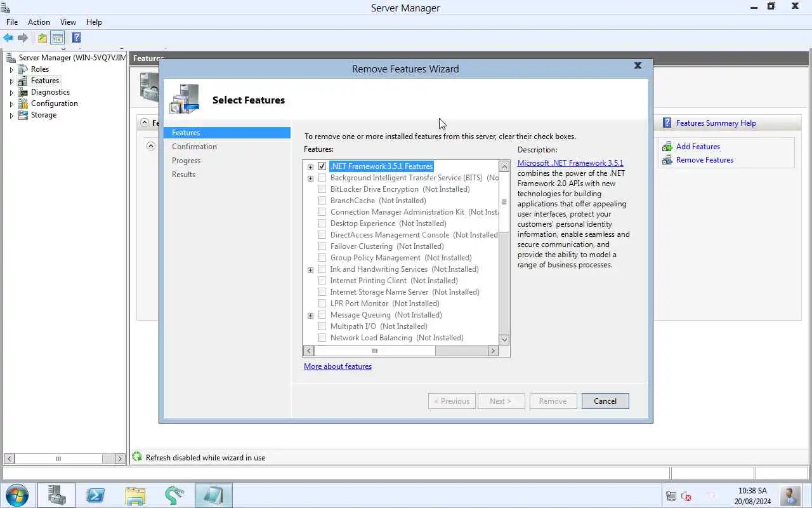Click the features list horizontal scrollbar thumb

(x=375, y=351)
